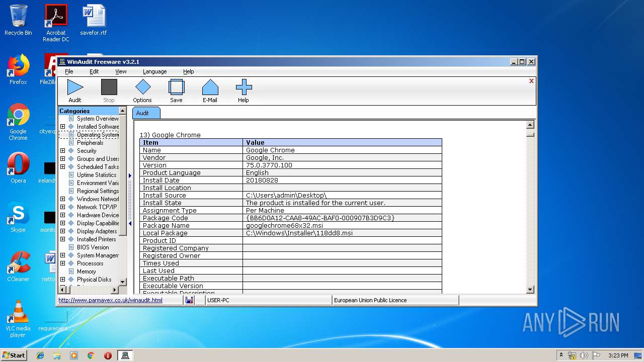Open Google Chrome desktop icon
This screenshot has width=644, height=362.
tap(18, 122)
